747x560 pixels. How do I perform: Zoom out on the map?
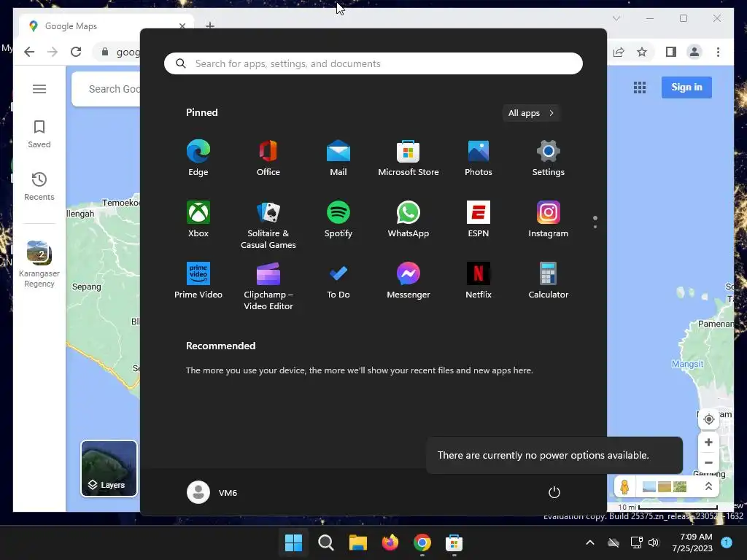(x=709, y=463)
